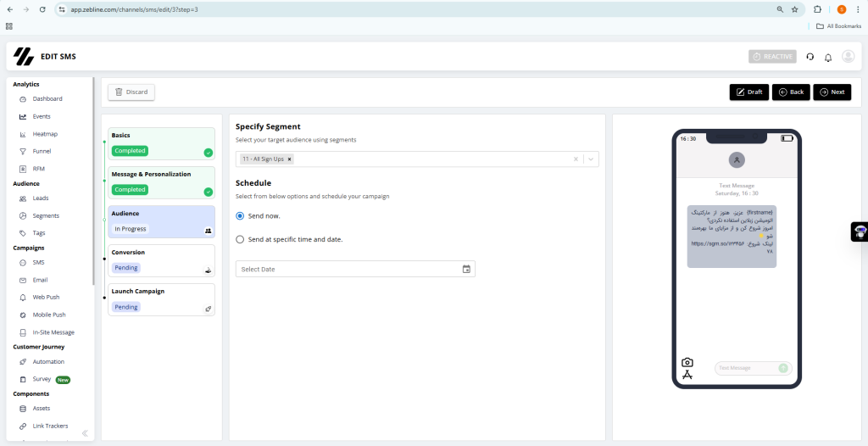Open the user profile avatar icon
The image size is (868, 446).
[x=848, y=57]
